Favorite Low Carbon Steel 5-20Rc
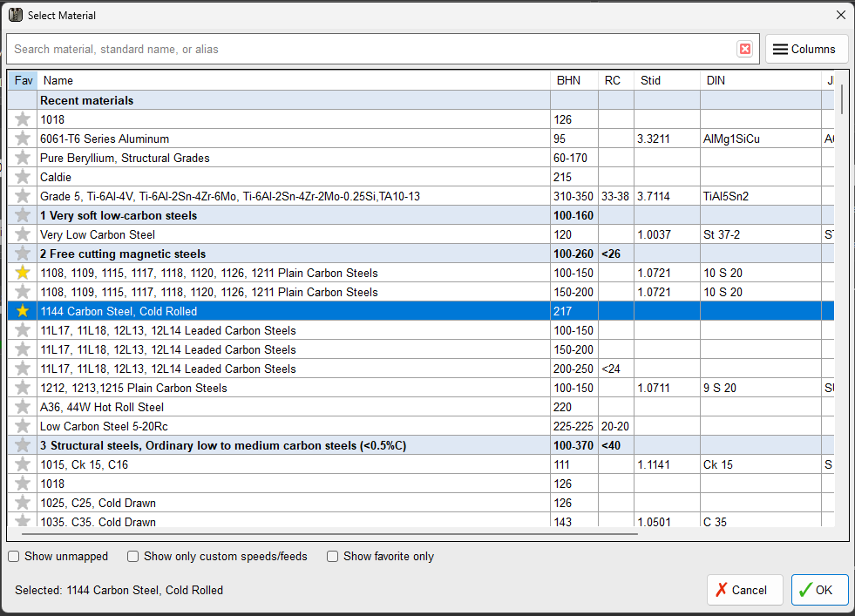Viewport: 855px width, 616px height. pos(23,426)
